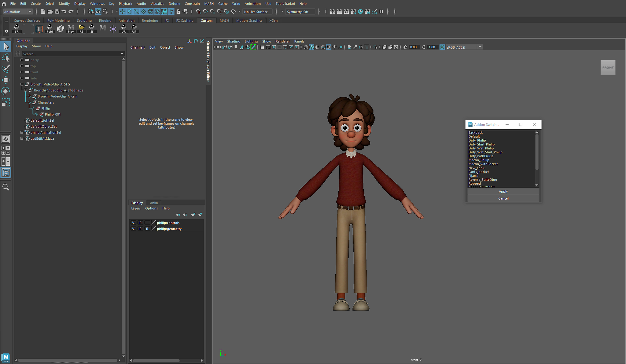
Task: Select Pijama in addon list
Action: [x=473, y=176]
